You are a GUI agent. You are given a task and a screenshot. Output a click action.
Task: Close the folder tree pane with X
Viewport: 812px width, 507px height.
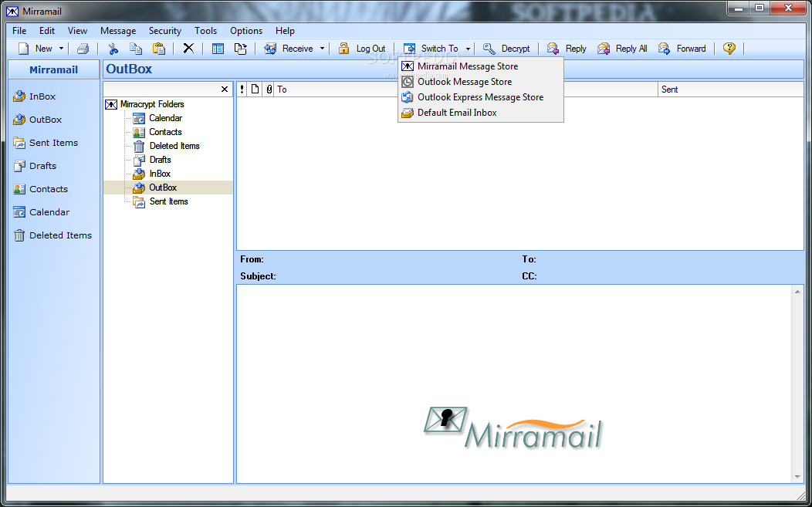coord(225,89)
